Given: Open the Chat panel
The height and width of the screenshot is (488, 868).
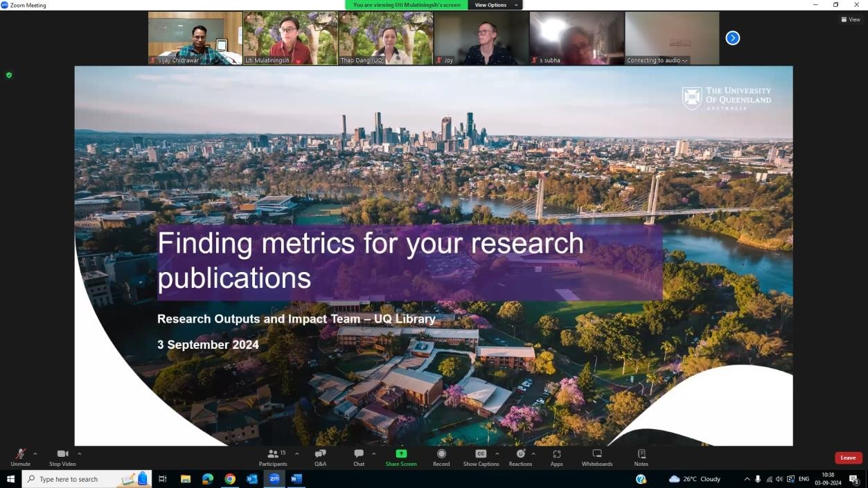Looking at the screenshot, I should click(359, 458).
